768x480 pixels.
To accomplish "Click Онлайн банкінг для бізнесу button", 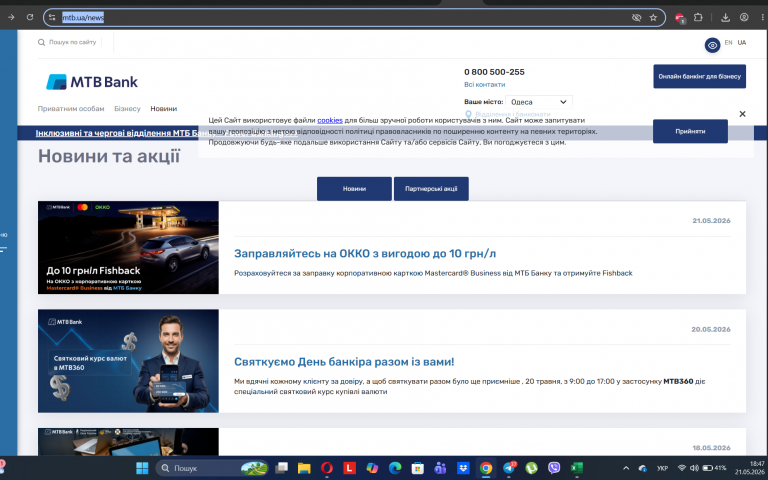I will 699,76.
